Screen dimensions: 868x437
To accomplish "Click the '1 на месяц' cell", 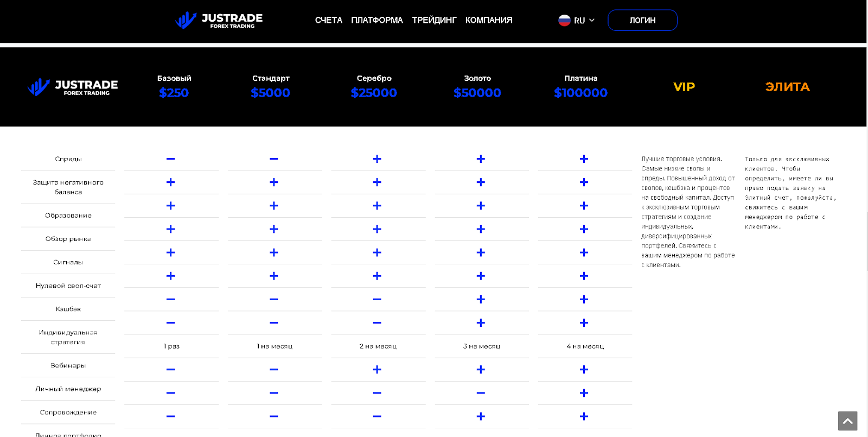I will (x=275, y=346).
